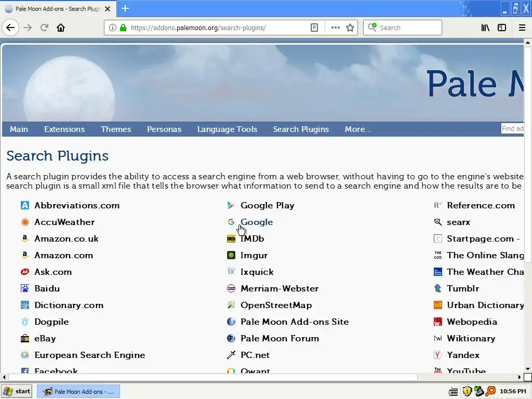Open the on-screen keyboard tray icon
Screen dimensions: 532x399
(453, 392)
